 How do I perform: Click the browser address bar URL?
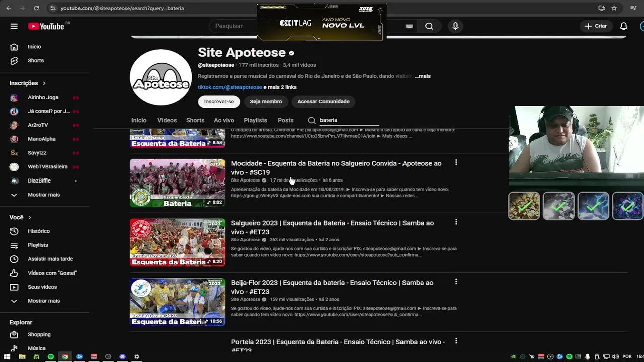point(122,8)
